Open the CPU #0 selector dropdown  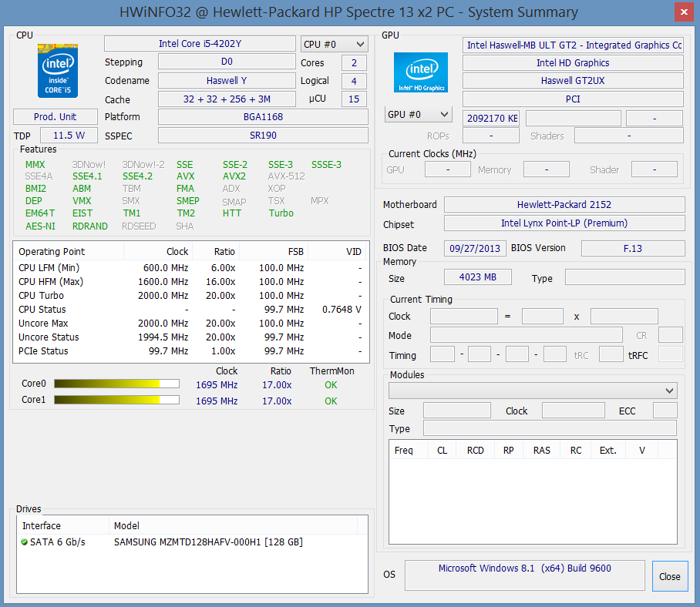(x=335, y=44)
